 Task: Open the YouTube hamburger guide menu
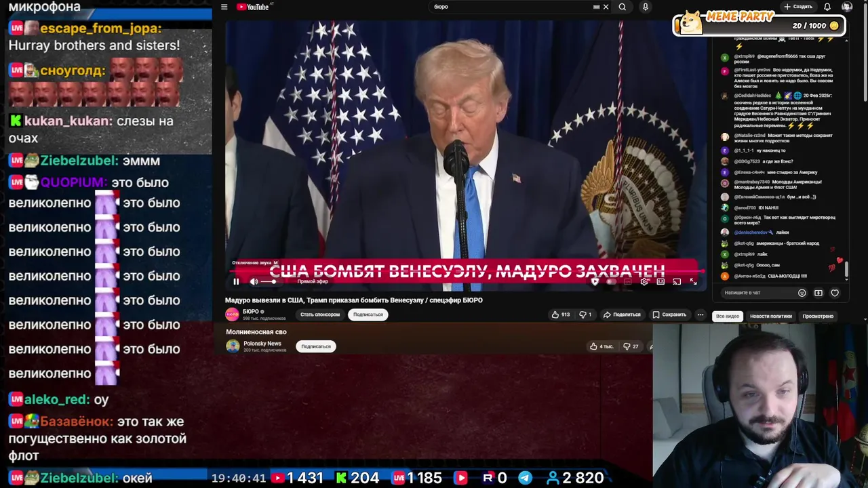pyautogui.click(x=224, y=7)
